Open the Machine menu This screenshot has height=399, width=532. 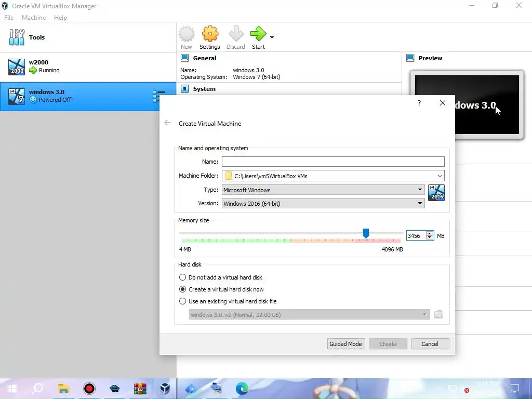tap(34, 18)
